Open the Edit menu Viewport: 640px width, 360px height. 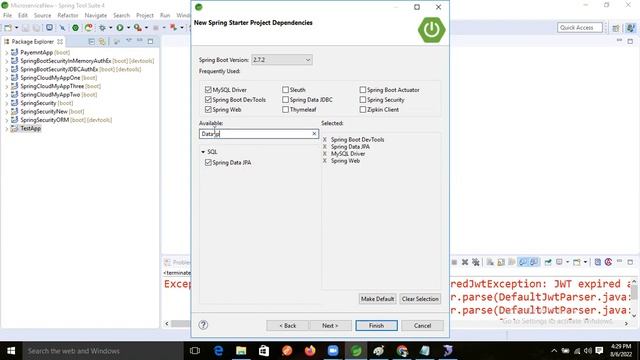(23, 15)
